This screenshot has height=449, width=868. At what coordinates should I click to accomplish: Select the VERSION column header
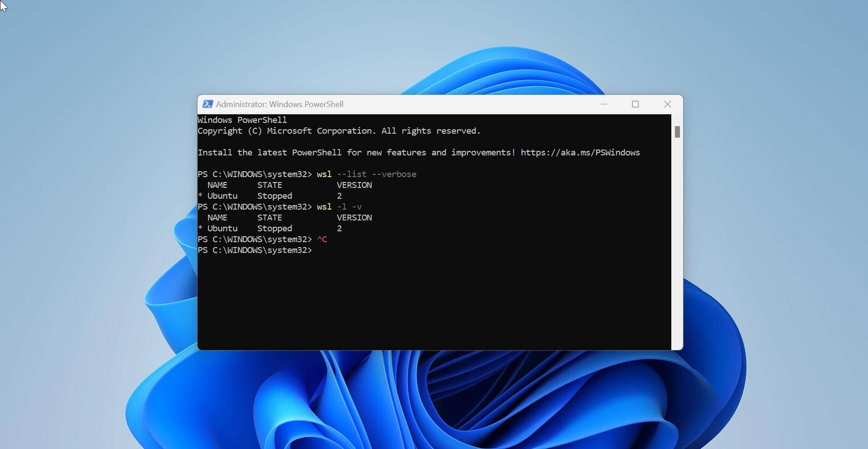click(x=354, y=185)
